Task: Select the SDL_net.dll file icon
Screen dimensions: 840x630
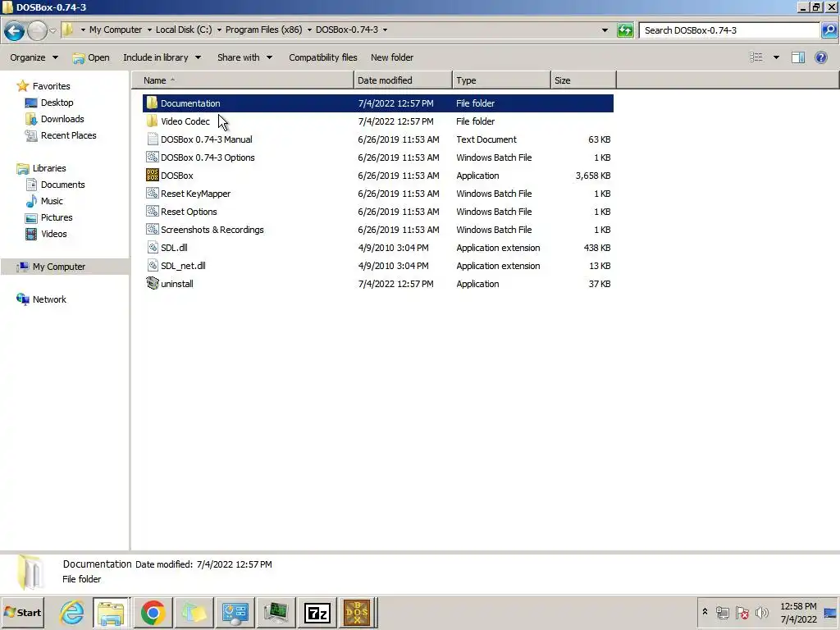Action: pos(152,265)
